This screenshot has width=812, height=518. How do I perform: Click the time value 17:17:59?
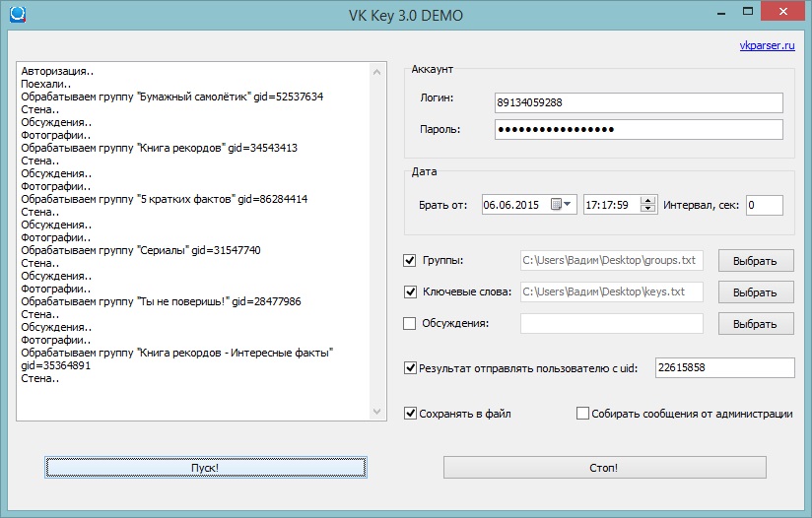tap(607, 205)
